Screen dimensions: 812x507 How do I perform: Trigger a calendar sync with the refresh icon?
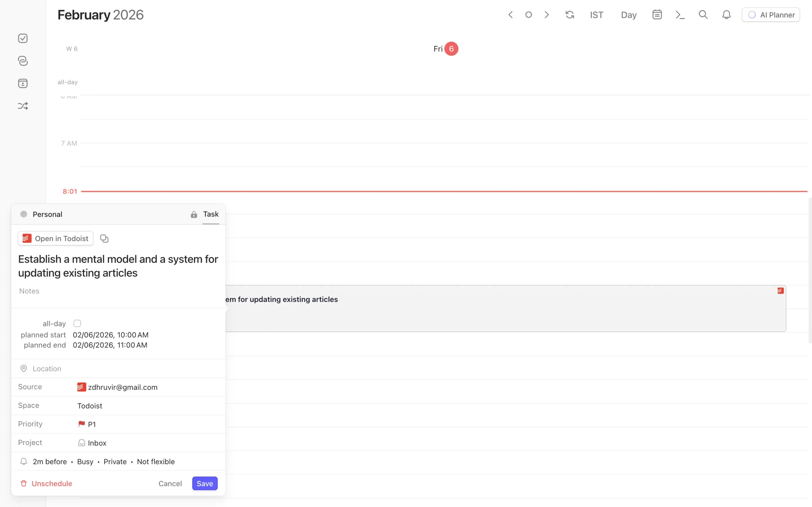[x=569, y=15]
